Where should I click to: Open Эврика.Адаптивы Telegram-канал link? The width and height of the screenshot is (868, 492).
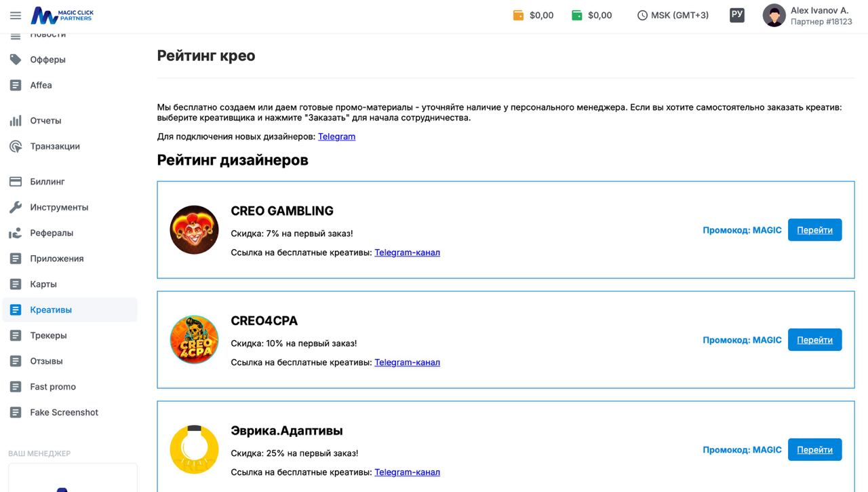click(407, 472)
